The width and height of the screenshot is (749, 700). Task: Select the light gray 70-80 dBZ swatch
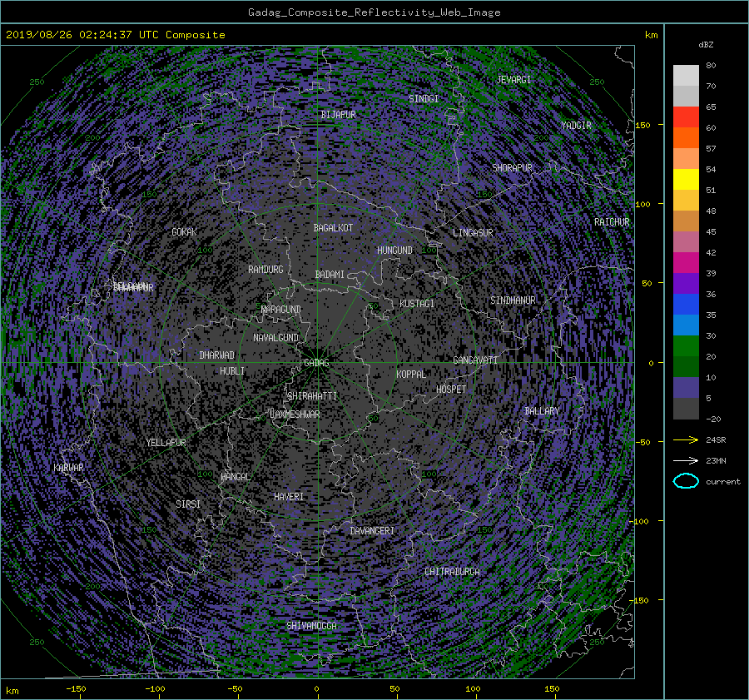(686, 76)
